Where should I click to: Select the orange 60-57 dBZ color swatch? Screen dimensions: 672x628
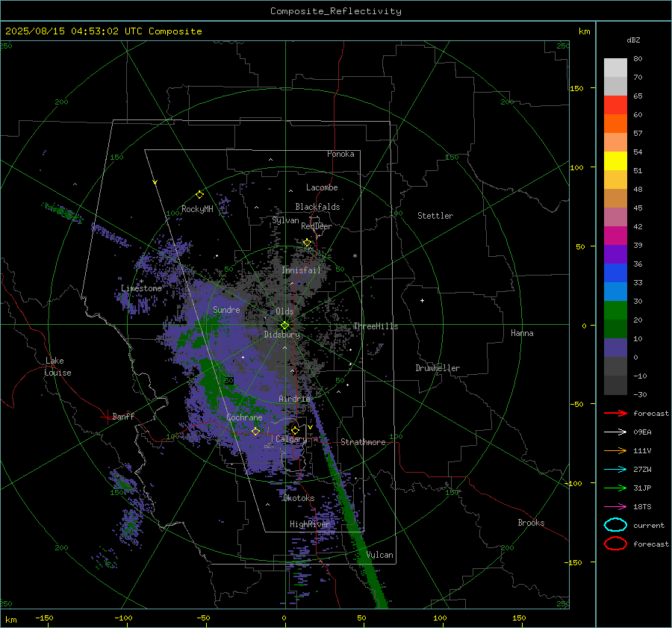tap(615, 124)
